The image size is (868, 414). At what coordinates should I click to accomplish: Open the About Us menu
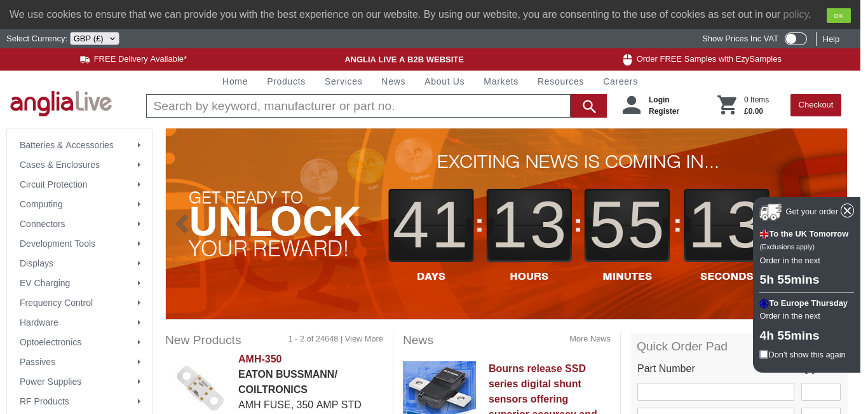[x=444, y=81]
